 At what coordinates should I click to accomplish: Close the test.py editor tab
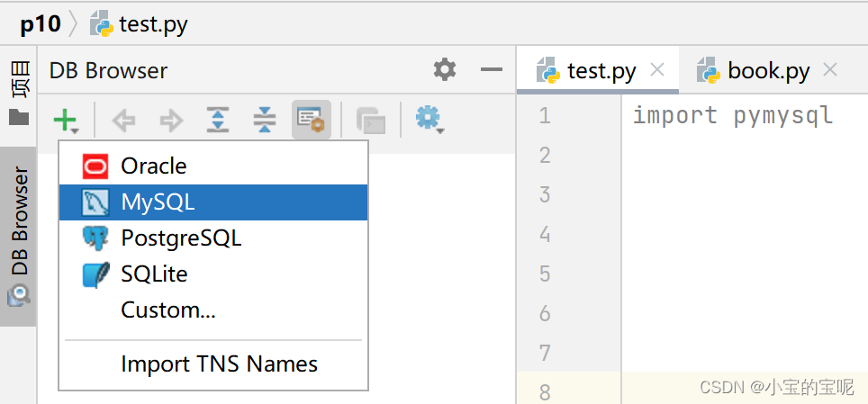pyautogui.click(x=657, y=70)
